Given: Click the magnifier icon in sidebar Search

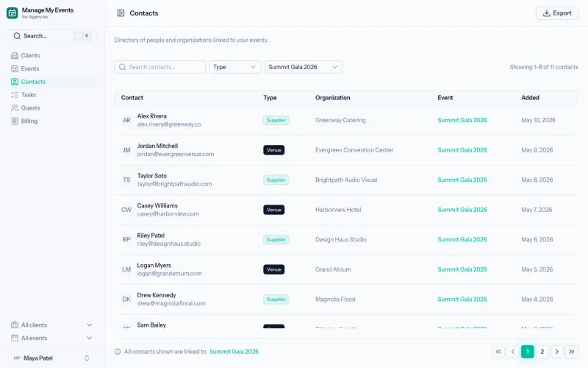Looking at the screenshot, I should click(x=17, y=36).
